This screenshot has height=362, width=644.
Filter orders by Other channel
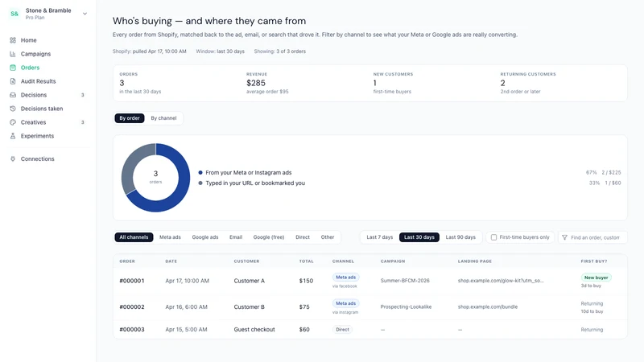point(328,237)
